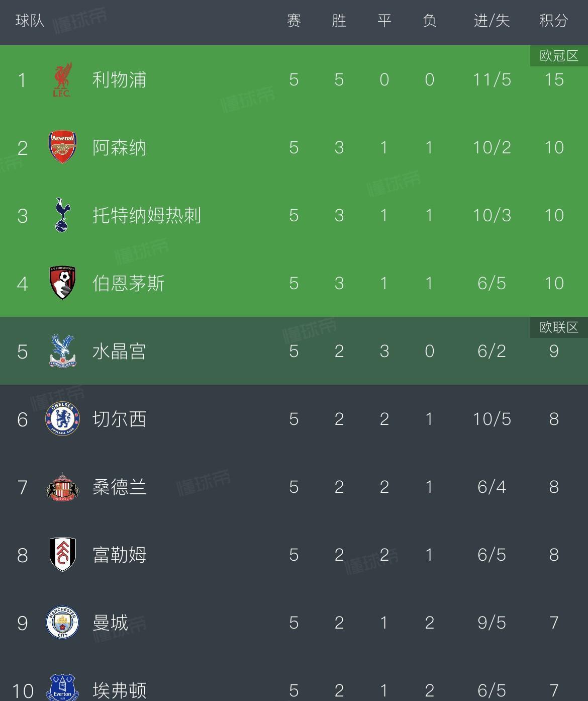Select 曼城 team name
The height and width of the screenshot is (701, 588).
coord(110,623)
